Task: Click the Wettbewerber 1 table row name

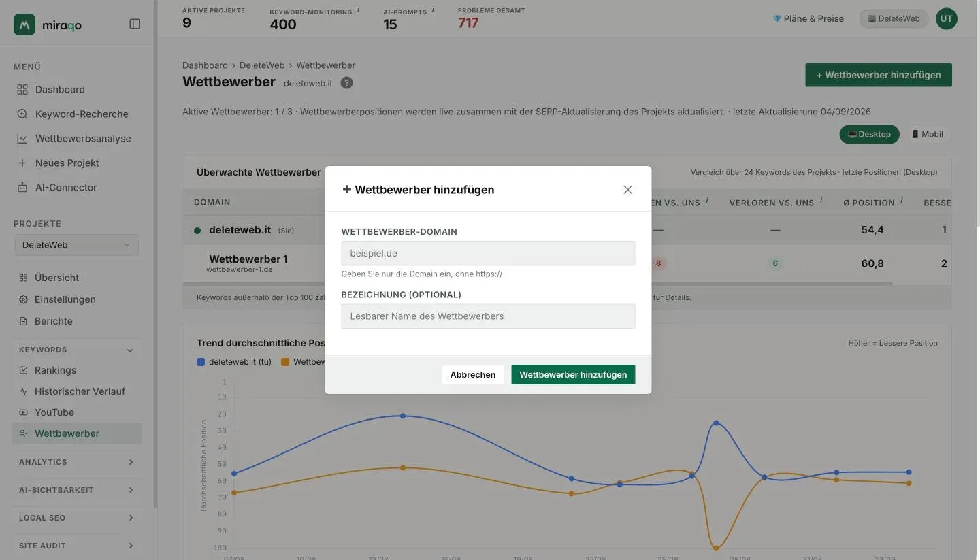Action: 248,259
